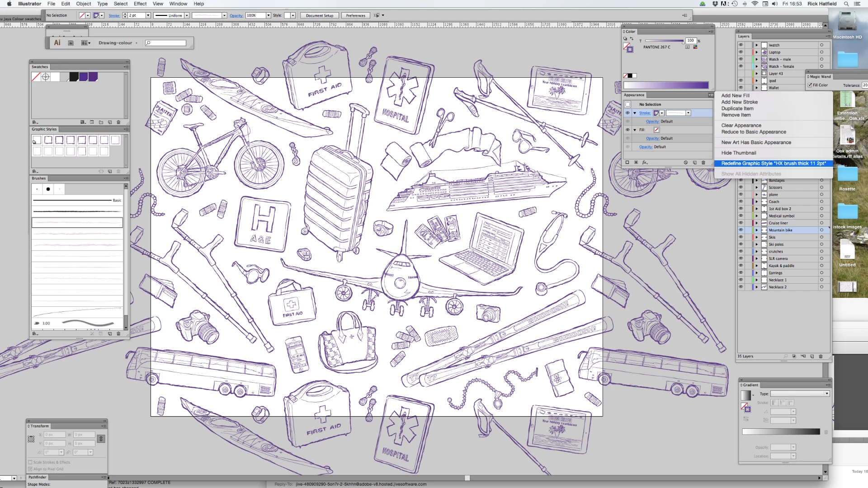Open the brush definition dropdown in Appearance
Screen dimensions: 868x488
pos(688,113)
